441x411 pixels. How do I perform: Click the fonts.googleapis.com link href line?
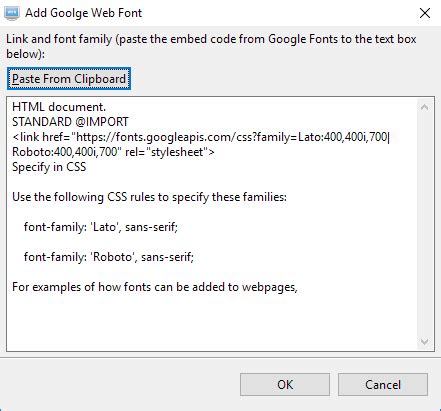coord(201,137)
